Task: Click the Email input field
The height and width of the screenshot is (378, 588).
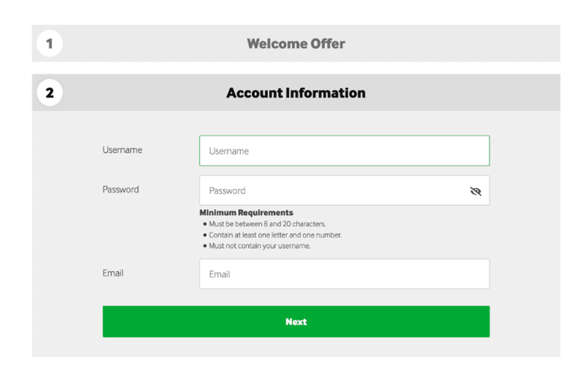Action: click(344, 274)
